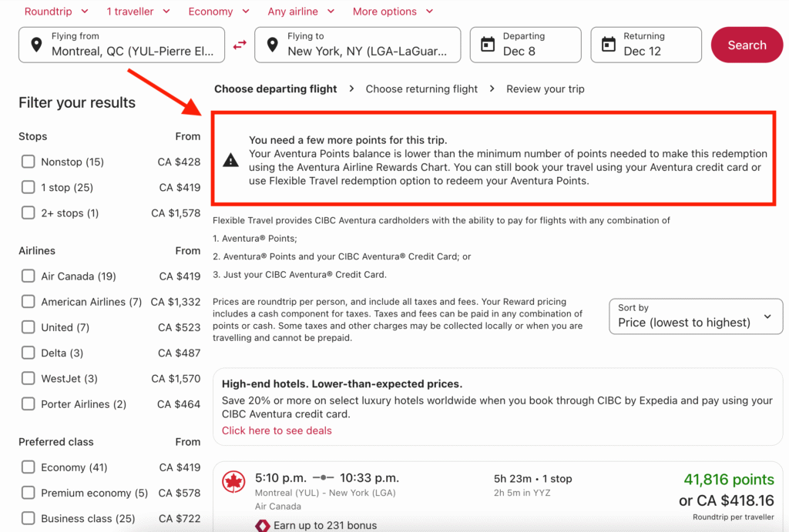Go to Choose returning flight step
This screenshot has width=789, height=532.
(421, 89)
